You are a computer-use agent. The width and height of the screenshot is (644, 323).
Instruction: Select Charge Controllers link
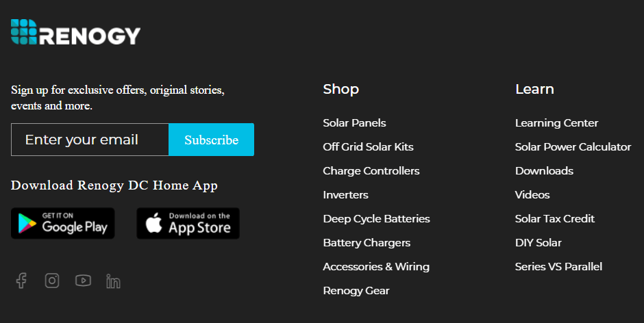(x=371, y=171)
